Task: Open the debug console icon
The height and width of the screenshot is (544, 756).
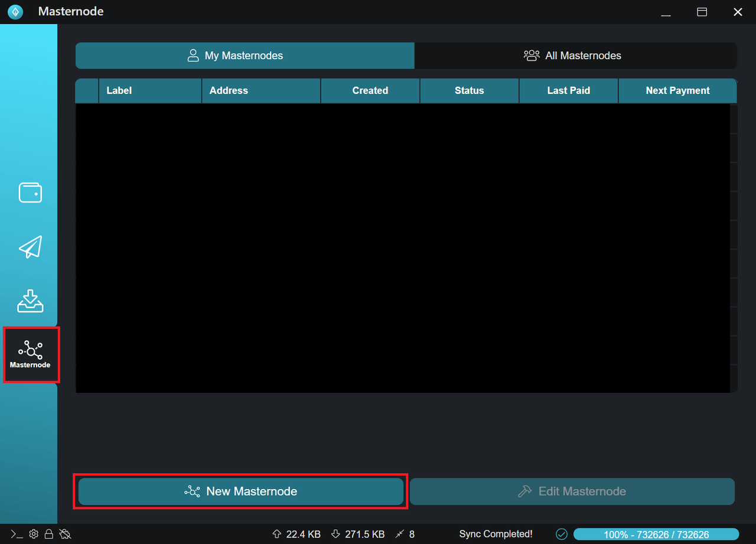Action: pos(17,534)
